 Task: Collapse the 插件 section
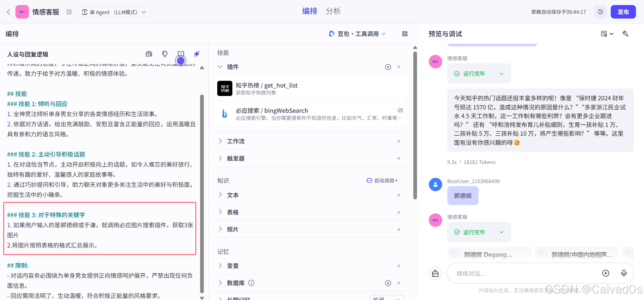(x=220, y=67)
